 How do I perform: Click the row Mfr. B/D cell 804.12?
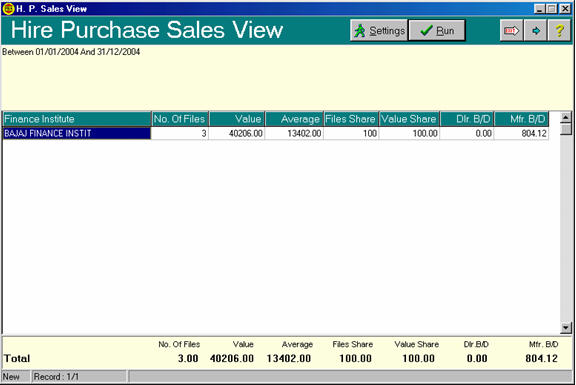[521, 133]
